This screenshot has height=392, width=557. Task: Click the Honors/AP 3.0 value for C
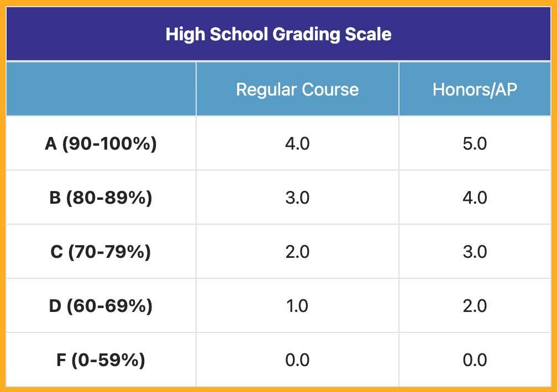point(475,252)
